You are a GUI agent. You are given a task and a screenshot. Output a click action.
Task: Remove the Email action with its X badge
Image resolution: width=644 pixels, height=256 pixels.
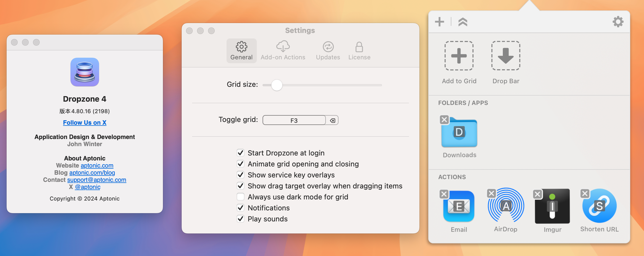tap(444, 194)
